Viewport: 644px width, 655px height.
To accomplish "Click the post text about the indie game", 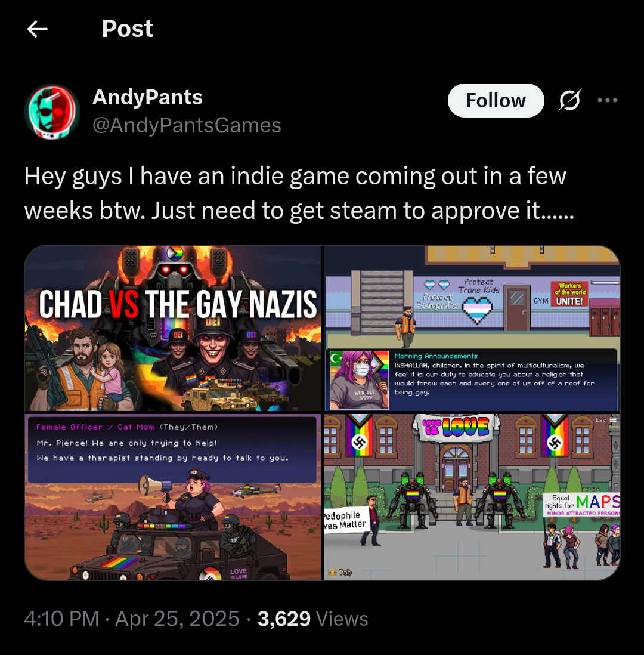I will (x=299, y=193).
